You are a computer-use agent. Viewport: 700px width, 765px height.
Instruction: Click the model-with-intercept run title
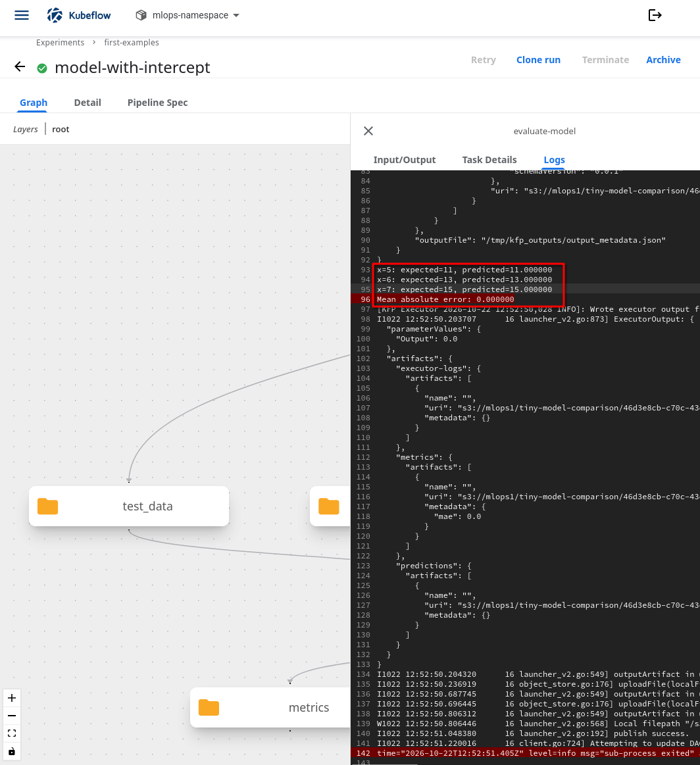click(x=132, y=67)
